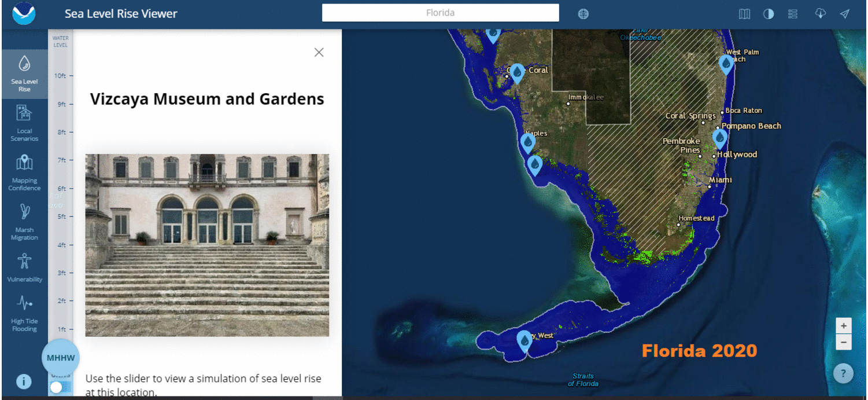Click the info button at bottom left
868x400 pixels.
24,381
